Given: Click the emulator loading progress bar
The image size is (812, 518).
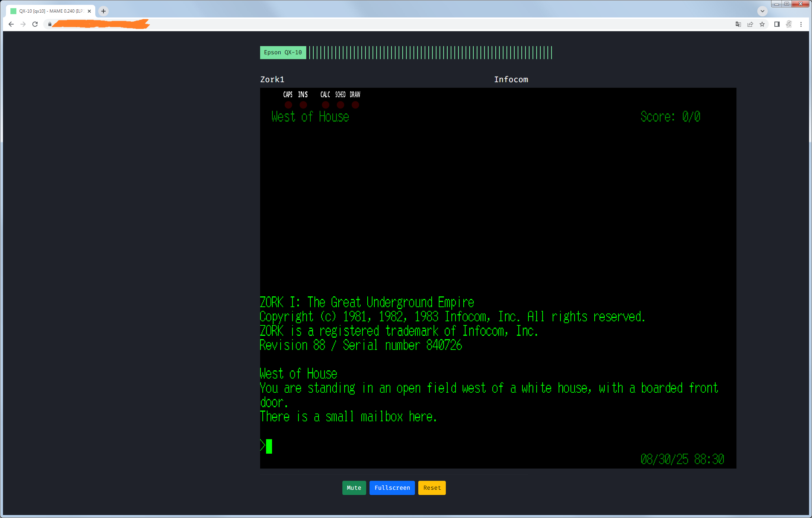Looking at the screenshot, I should pyautogui.click(x=430, y=53).
